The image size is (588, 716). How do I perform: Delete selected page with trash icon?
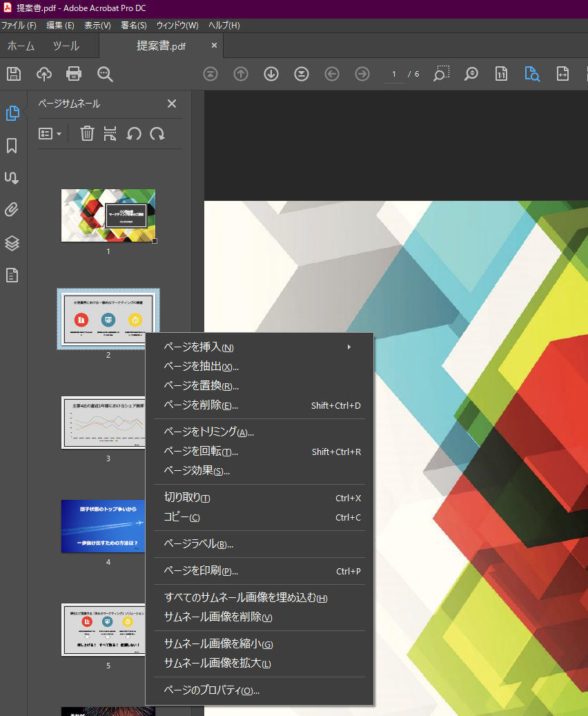[87, 134]
